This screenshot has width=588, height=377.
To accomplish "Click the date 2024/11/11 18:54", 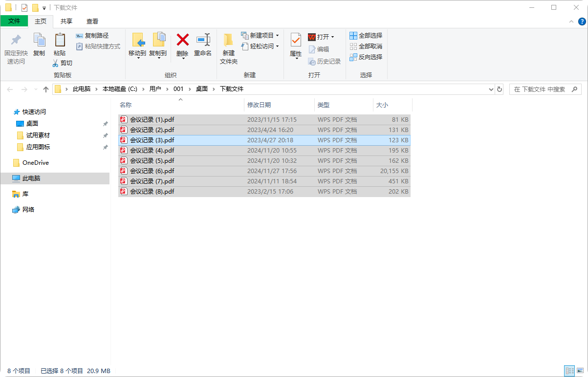I will [x=272, y=181].
